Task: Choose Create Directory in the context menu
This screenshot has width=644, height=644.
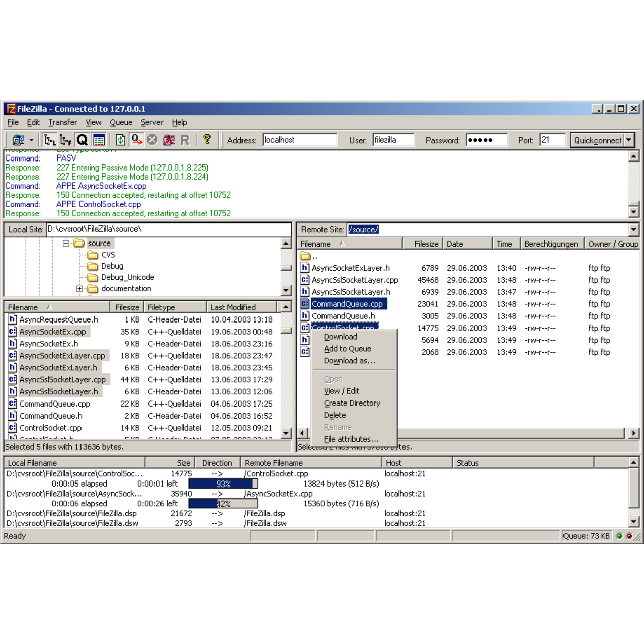Action: coord(352,403)
